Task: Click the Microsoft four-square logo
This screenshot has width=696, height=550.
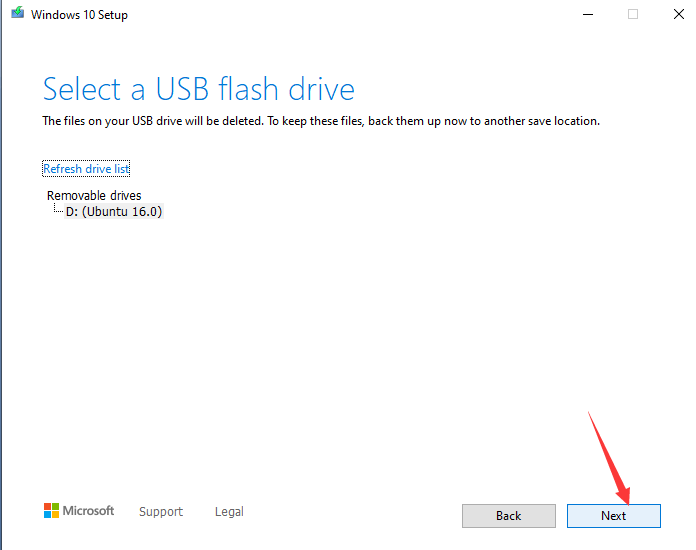Action: click(x=51, y=511)
